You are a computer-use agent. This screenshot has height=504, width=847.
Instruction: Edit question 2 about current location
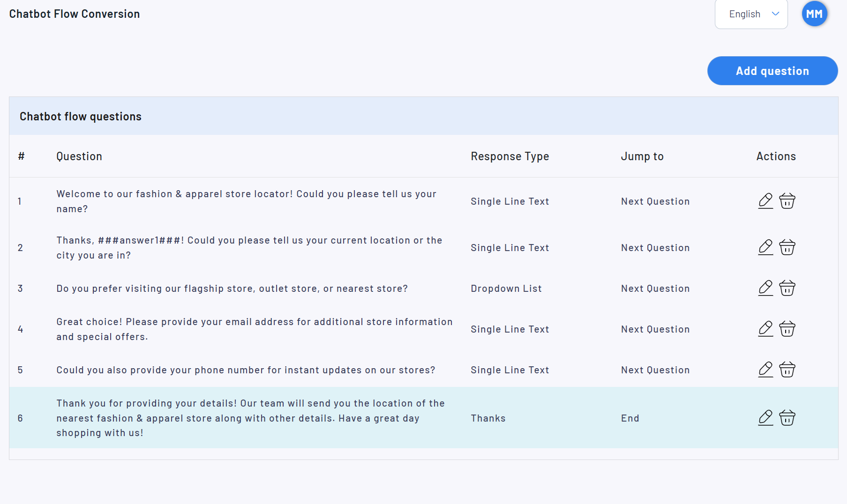pos(765,247)
